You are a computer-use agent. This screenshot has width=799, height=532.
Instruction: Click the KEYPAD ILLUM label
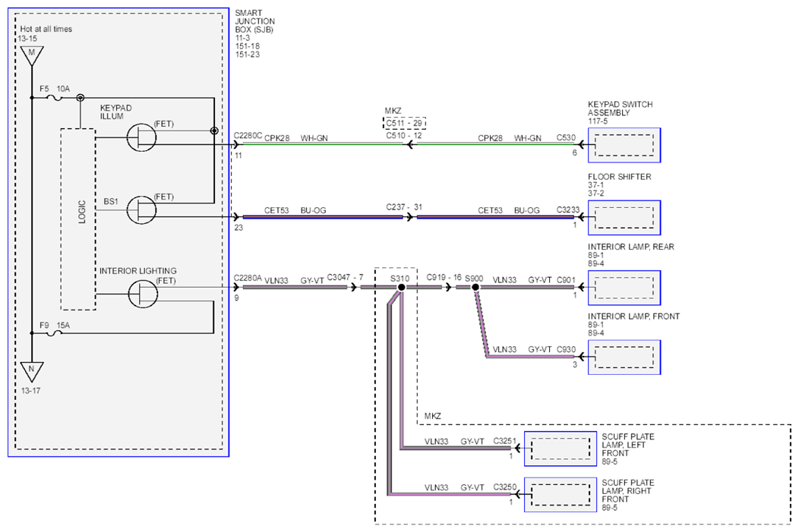click(115, 112)
